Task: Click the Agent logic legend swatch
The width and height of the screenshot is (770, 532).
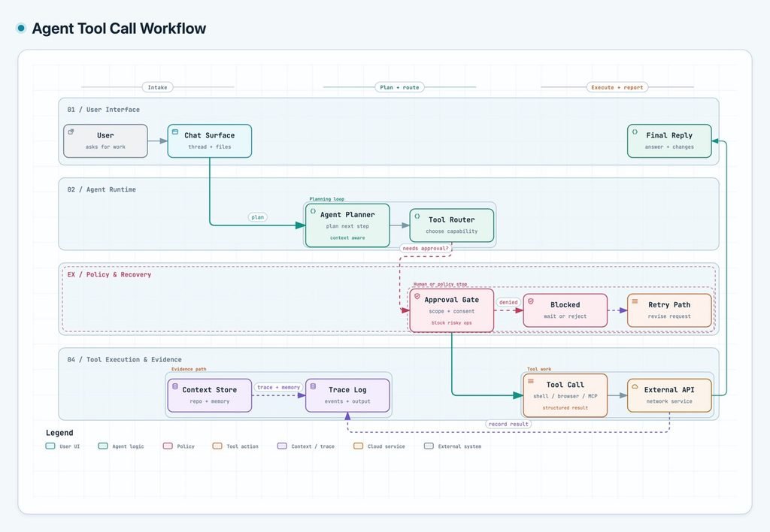Action: point(103,446)
